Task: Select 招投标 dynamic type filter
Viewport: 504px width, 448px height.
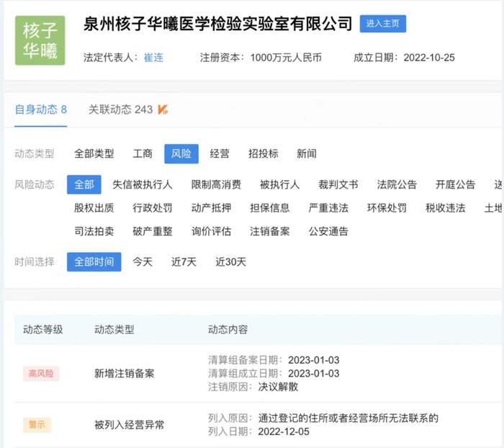Action: [264, 153]
